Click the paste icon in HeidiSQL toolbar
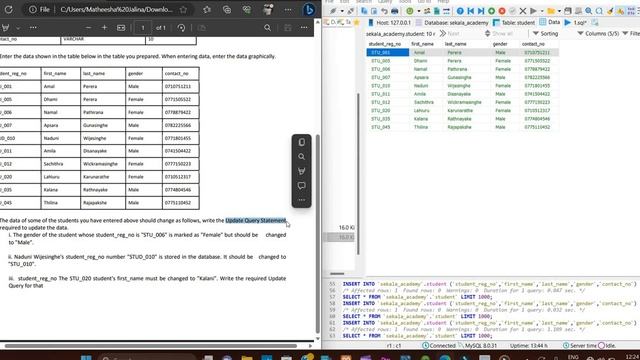The width and height of the screenshot is (640, 360). pyautogui.click(x=374, y=11)
